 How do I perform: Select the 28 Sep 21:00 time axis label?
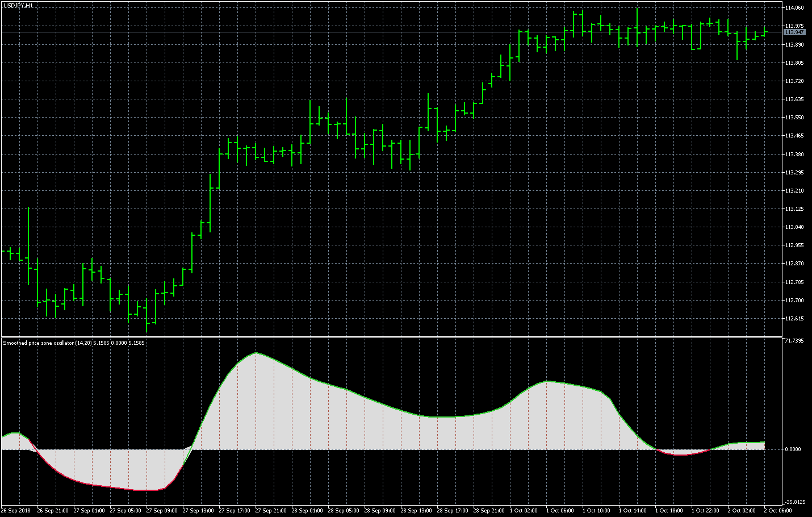pos(489,511)
